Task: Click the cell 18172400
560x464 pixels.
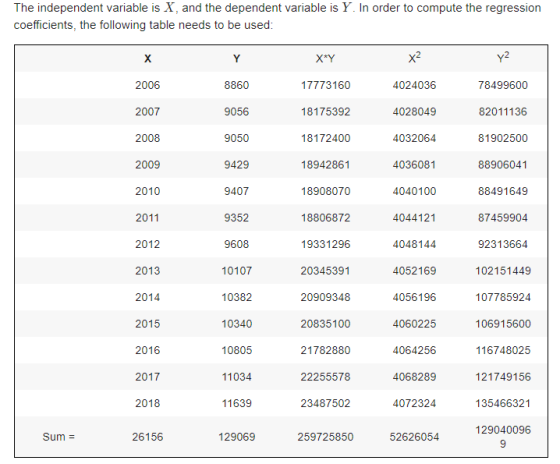Action: pyautogui.click(x=325, y=138)
